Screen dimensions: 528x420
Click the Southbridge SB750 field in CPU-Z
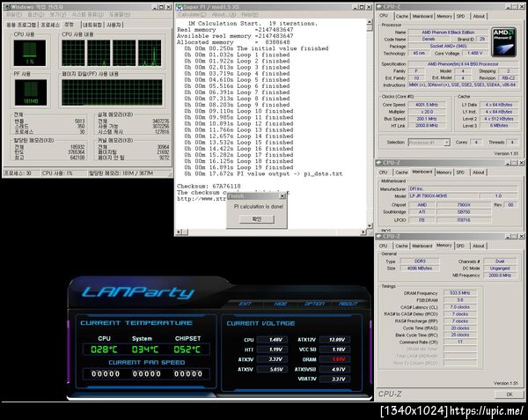[464, 212]
